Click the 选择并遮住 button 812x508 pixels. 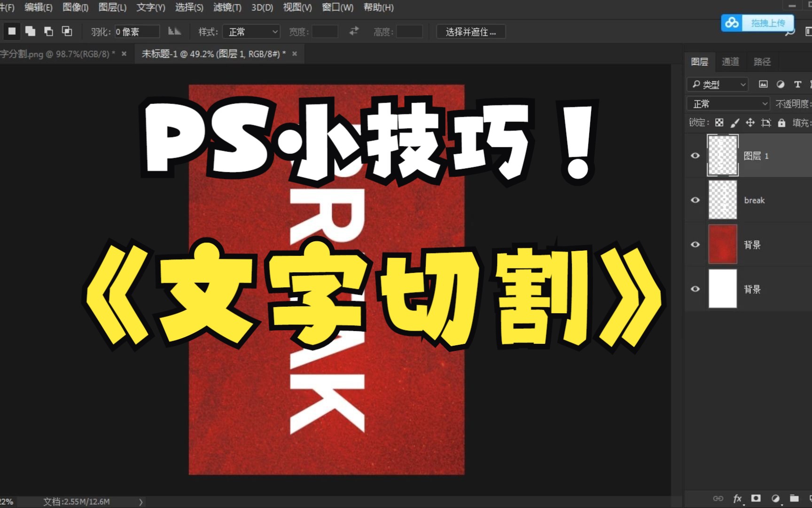click(x=470, y=32)
